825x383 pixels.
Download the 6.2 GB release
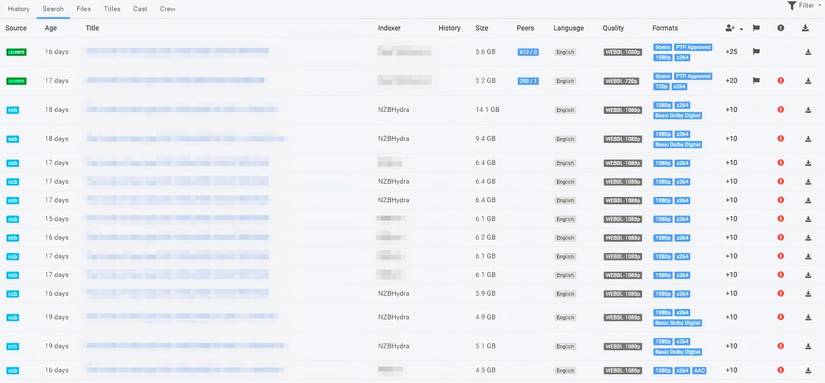click(808, 238)
